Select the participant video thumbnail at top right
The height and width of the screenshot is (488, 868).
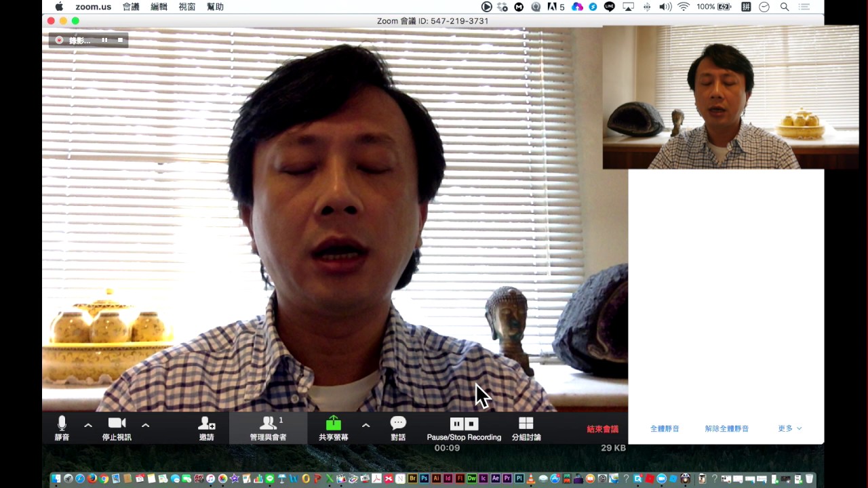point(730,97)
